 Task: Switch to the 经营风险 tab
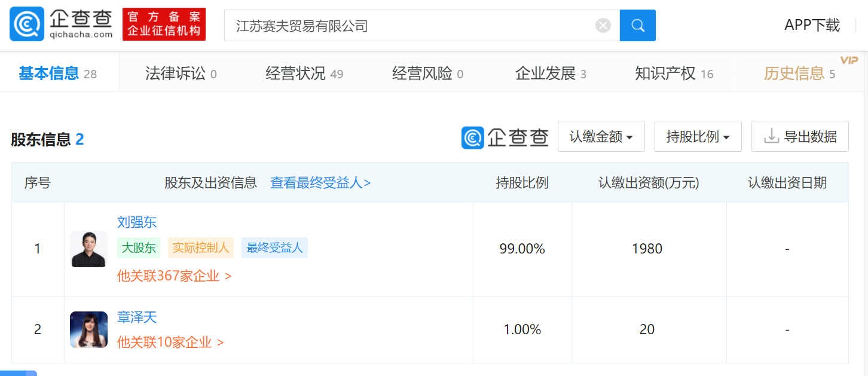pos(427,74)
